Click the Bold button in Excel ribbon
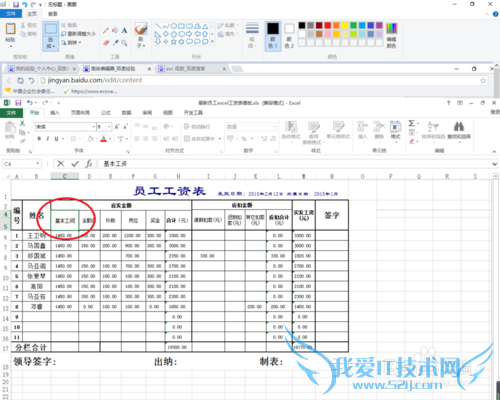This screenshot has height=400, width=500. [x=39, y=139]
